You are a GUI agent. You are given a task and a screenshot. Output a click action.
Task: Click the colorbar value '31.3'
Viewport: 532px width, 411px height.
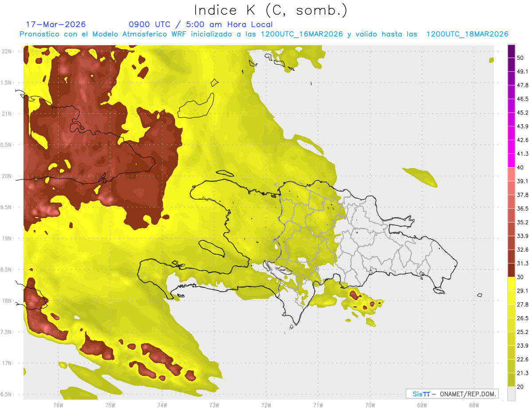tap(523, 263)
